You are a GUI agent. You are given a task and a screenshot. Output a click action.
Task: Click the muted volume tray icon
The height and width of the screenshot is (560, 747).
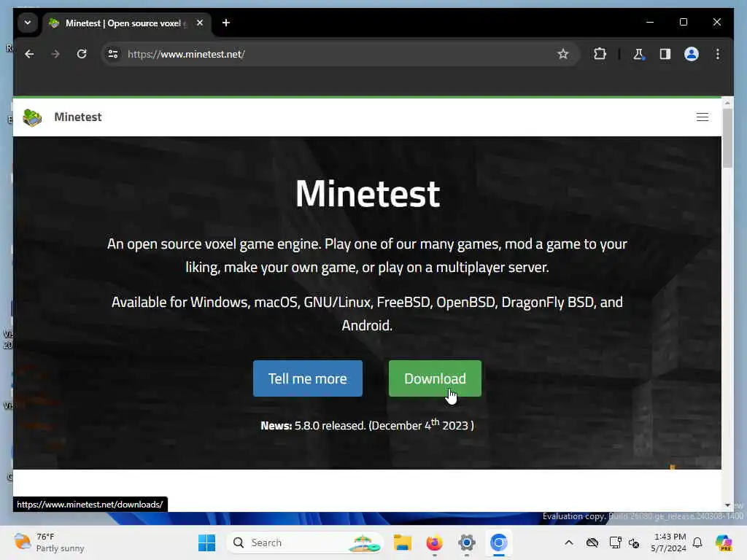pyautogui.click(x=634, y=542)
